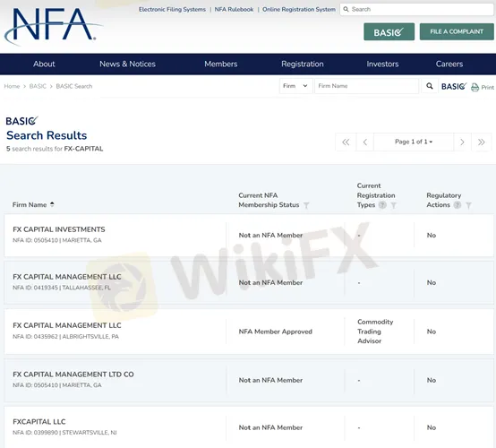Go to last page double-right arrow
496x448 pixels.
click(x=482, y=142)
